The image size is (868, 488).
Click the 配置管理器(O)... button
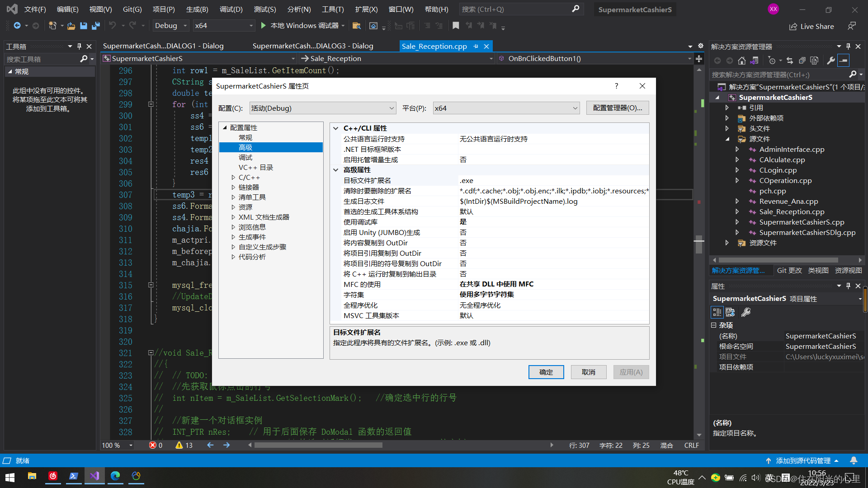pyautogui.click(x=617, y=108)
